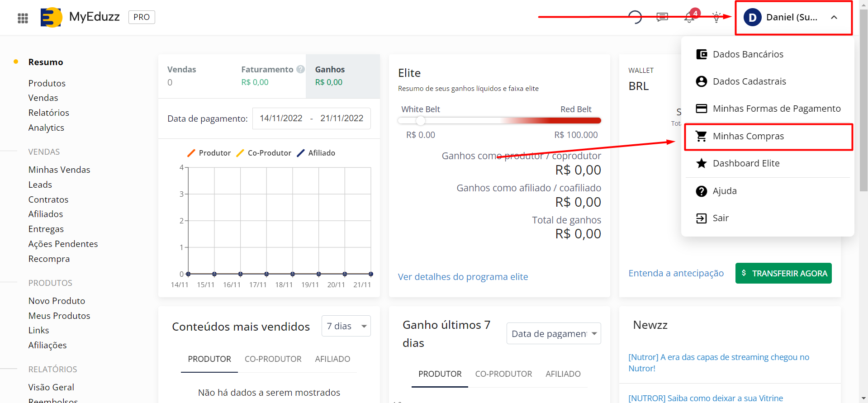Open Ajuda help menu entry
The image size is (868, 403).
pyautogui.click(x=768, y=191)
